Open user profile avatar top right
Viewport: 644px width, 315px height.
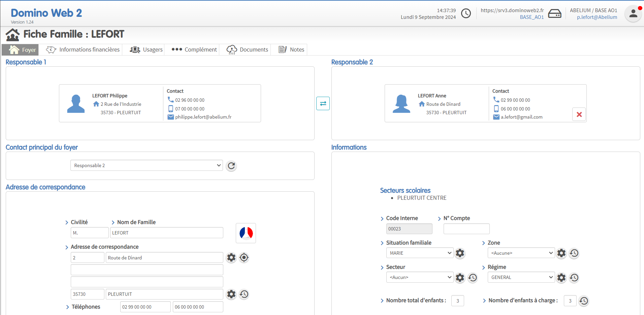coord(633,14)
